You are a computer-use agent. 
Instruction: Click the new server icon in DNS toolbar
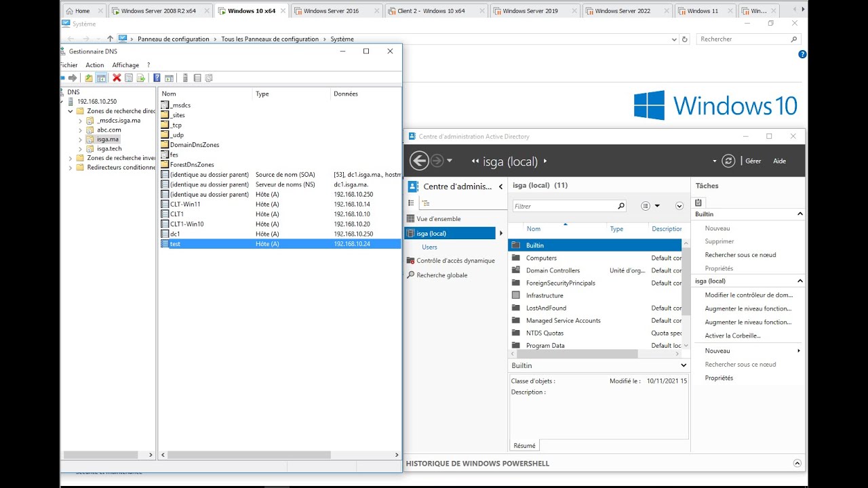point(186,78)
